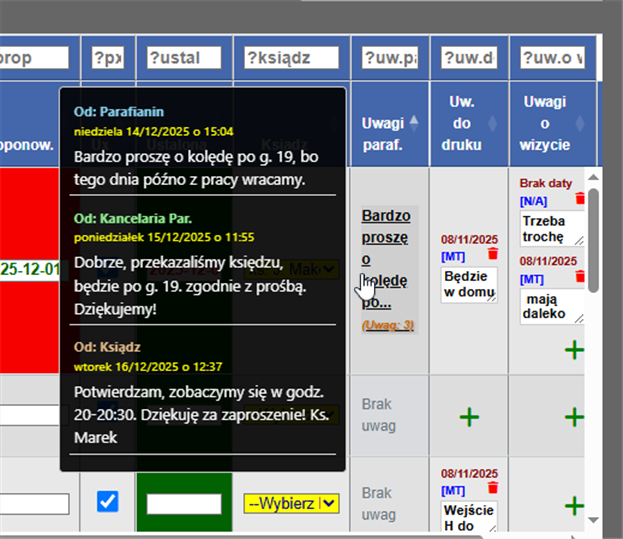The width and height of the screenshot is (623, 539).
Task: Focus the "?ksiądz" filter field
Action: pyautogui.click(x=291, y=58)
